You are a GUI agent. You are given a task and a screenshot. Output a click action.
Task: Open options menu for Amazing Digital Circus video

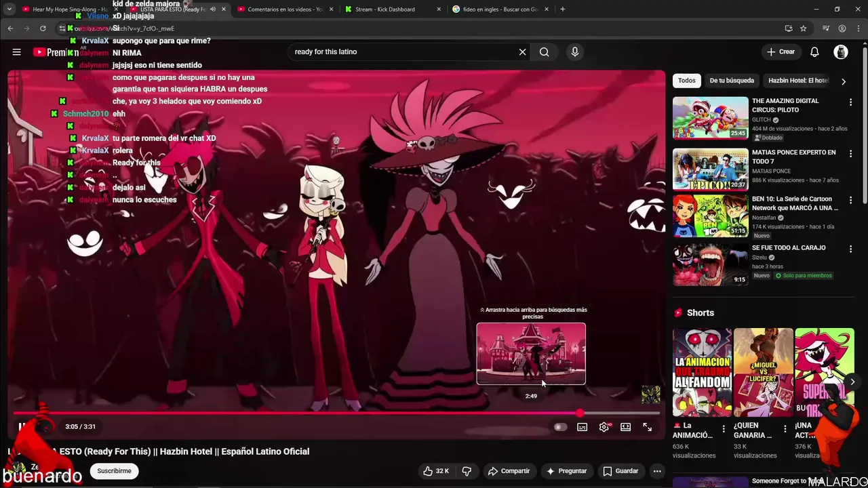(850, 102)
